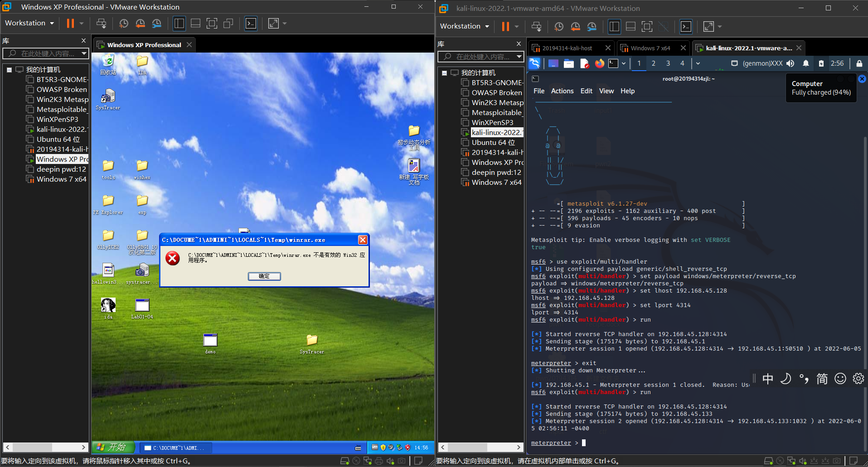This screenshot has width=868, height=467.
Task: Select the XP Recycle Bin icon
Action: click(108, 64)
